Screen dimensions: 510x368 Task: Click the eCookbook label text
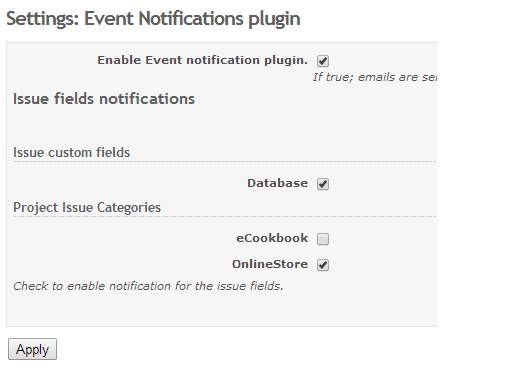(x=272, y=238)
